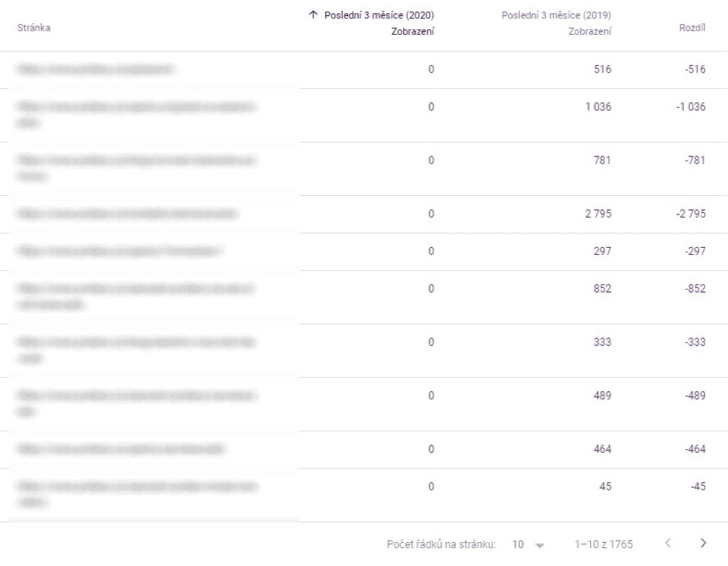Viewport: 728px width, 566px height.
Task: Click blurred page URL in the 464 row
Action: [x=124, y=449]
